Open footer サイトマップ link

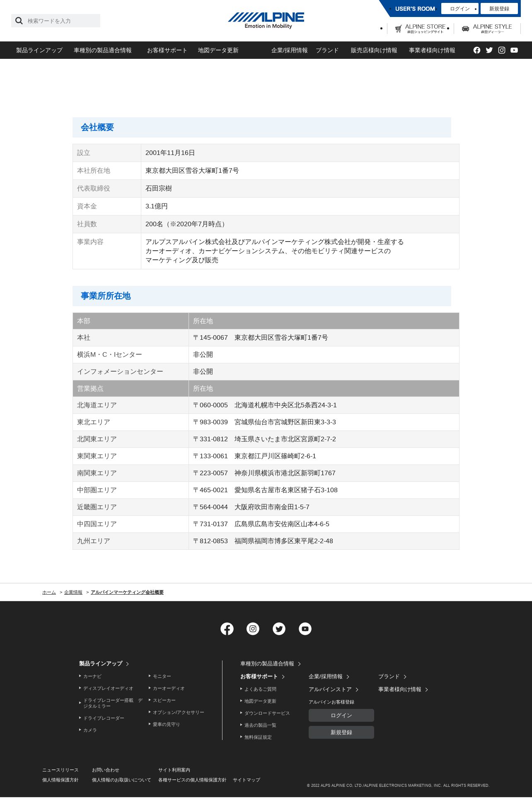click(247, 780)
